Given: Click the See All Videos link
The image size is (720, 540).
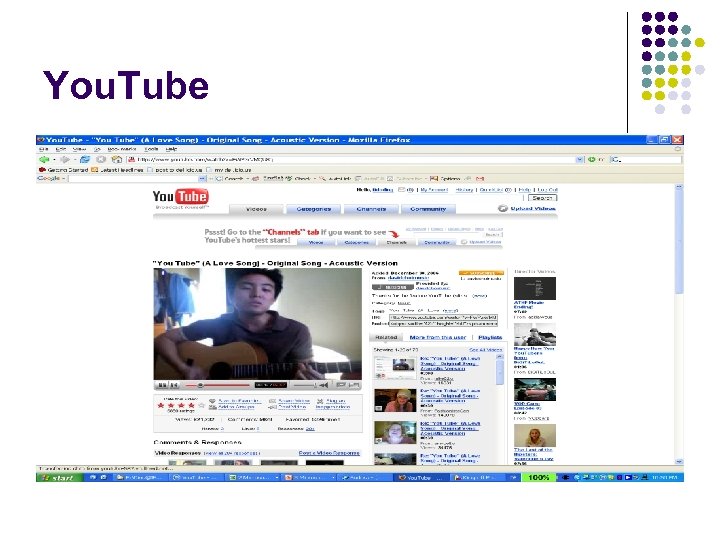Looking at the screenshot, I should (485, 350).
